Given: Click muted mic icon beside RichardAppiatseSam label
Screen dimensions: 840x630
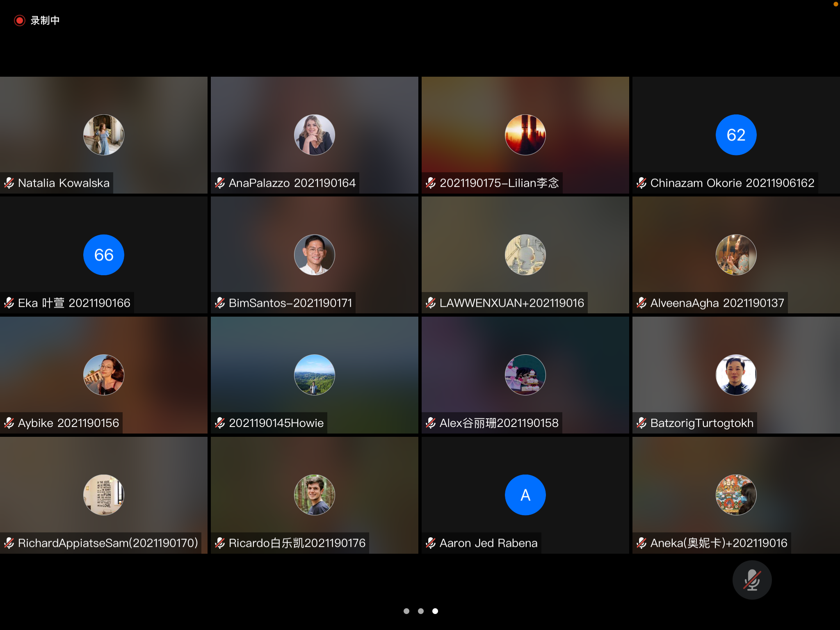Looking at the screenshot, I should (x=9, y=543).
